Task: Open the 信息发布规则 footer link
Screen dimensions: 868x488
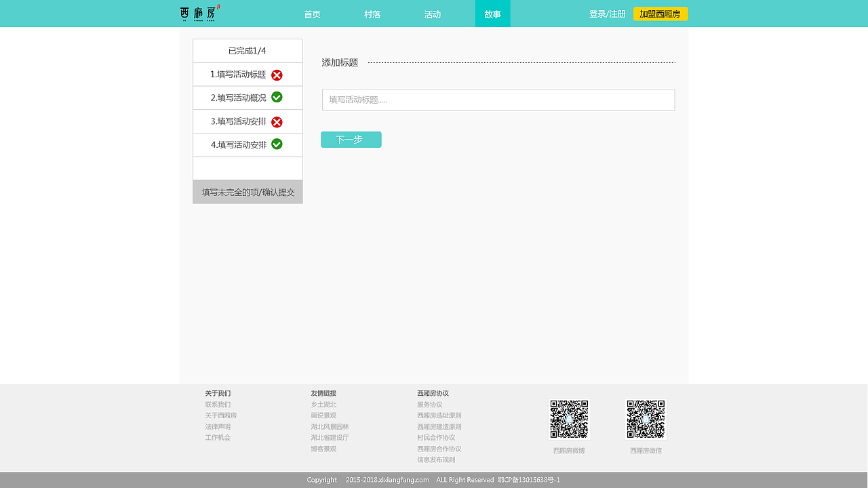Action: click(436, 460)
